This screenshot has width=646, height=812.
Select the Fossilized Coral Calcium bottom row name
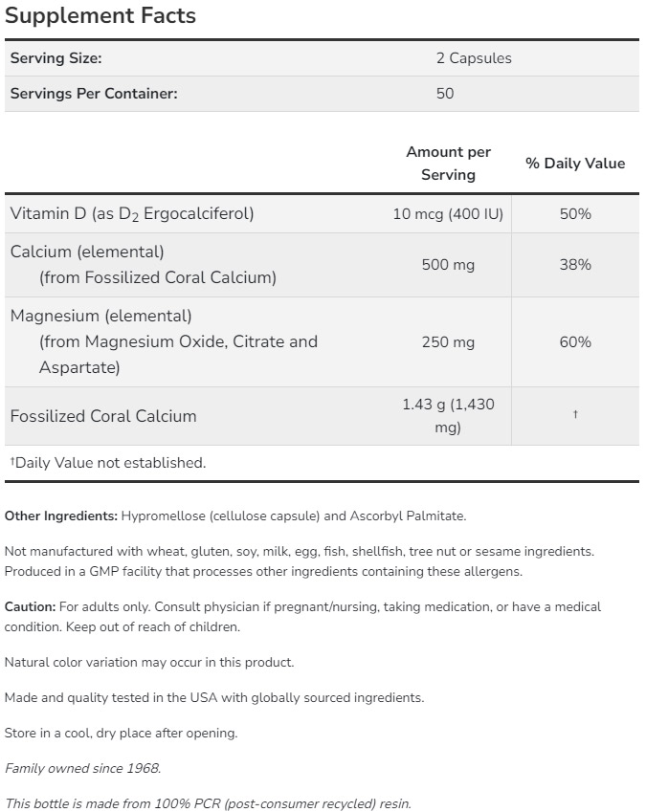point(103,416)
